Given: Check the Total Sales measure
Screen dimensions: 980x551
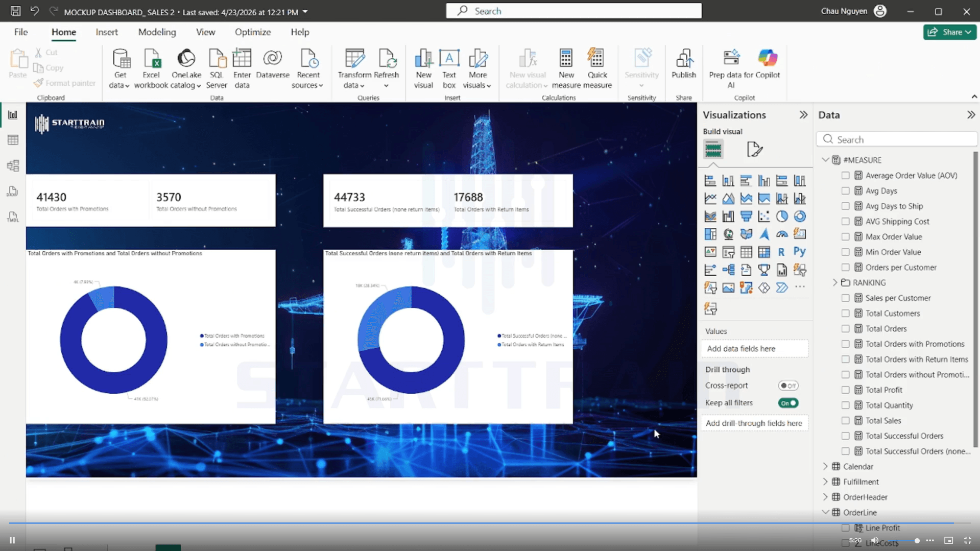Looking at the screenshot, I should click(x=846, y=420).
